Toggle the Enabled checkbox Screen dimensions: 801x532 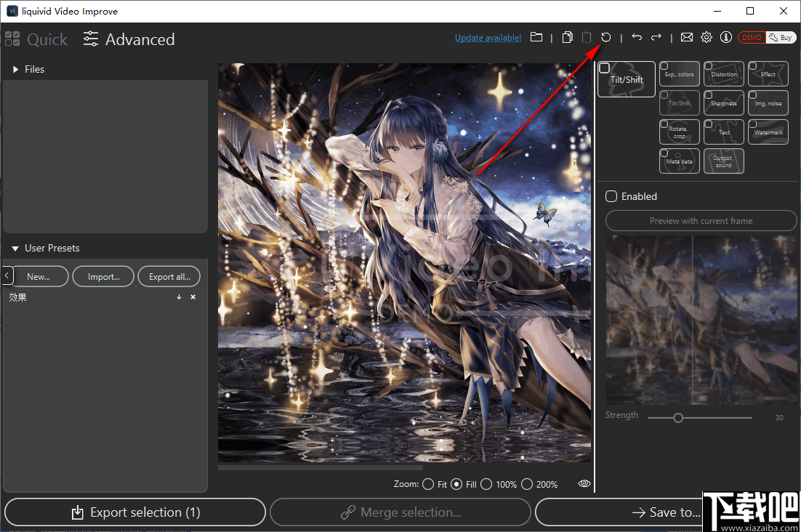(611, 196)
